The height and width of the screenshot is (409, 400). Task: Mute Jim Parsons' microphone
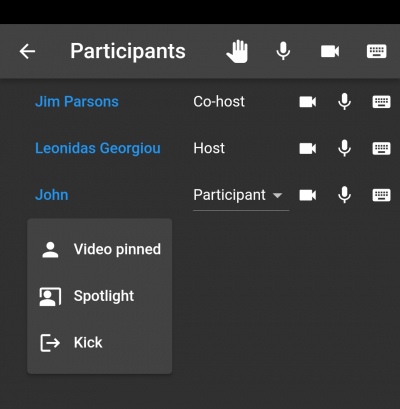coord(344,102)
